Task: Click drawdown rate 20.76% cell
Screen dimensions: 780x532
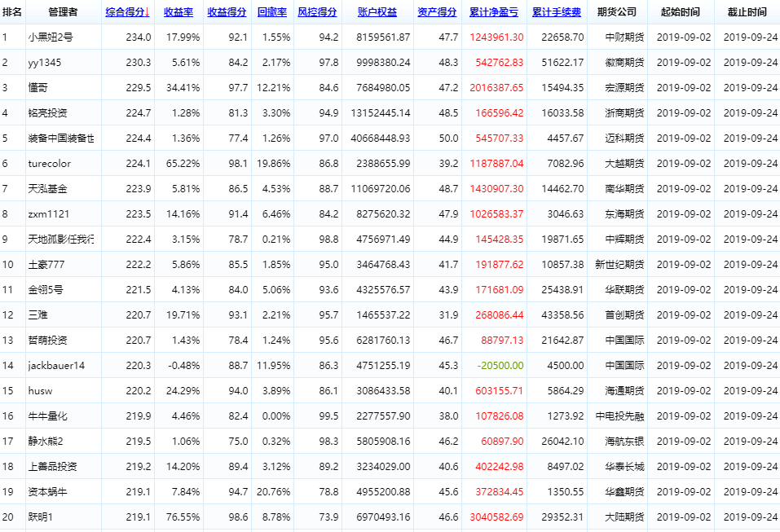Action: point(274,492)
